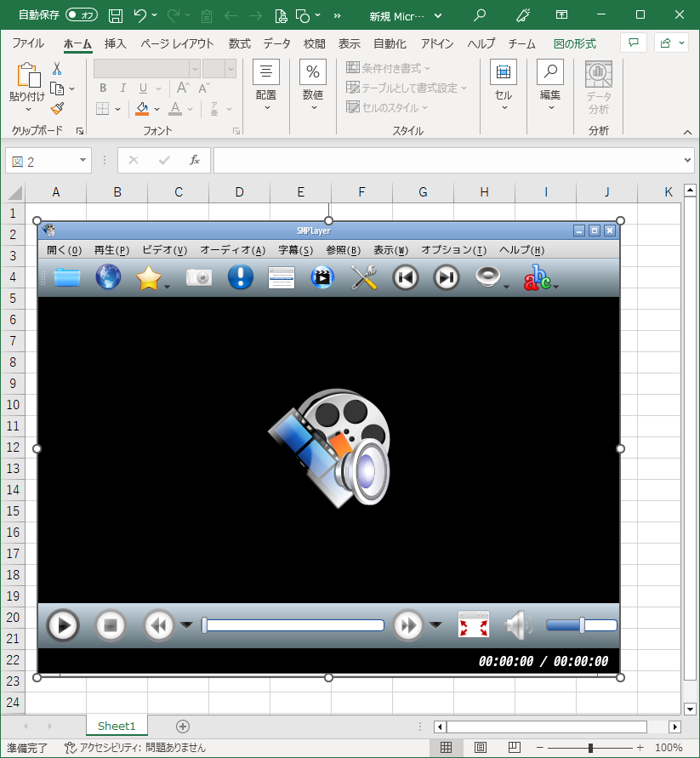Click the Underline U icon
700x758 pixels.
(143, 88)
